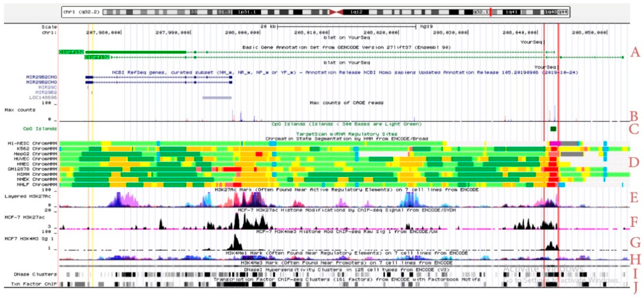644x298 pixels.
Task: Click the MIR29B2 gene label
Action: point(46,92)
